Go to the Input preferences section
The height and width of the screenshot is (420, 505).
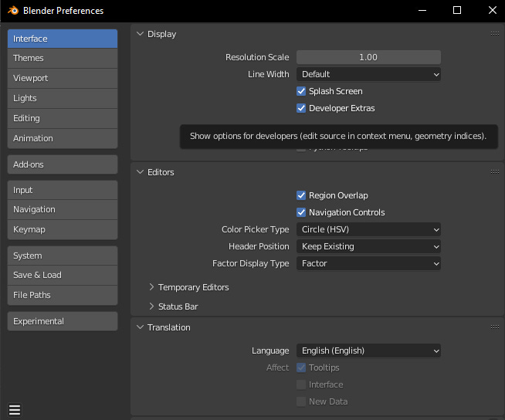coord(63,190)
